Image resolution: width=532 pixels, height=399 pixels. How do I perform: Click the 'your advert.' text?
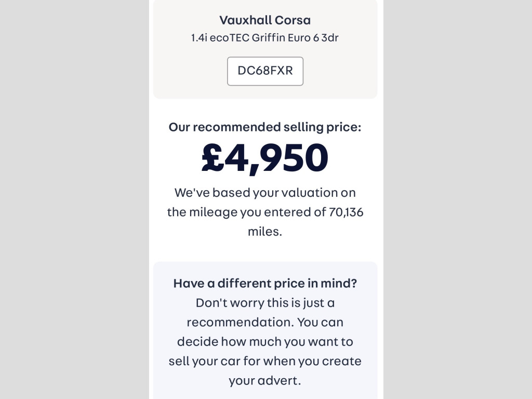click(265, 380)
